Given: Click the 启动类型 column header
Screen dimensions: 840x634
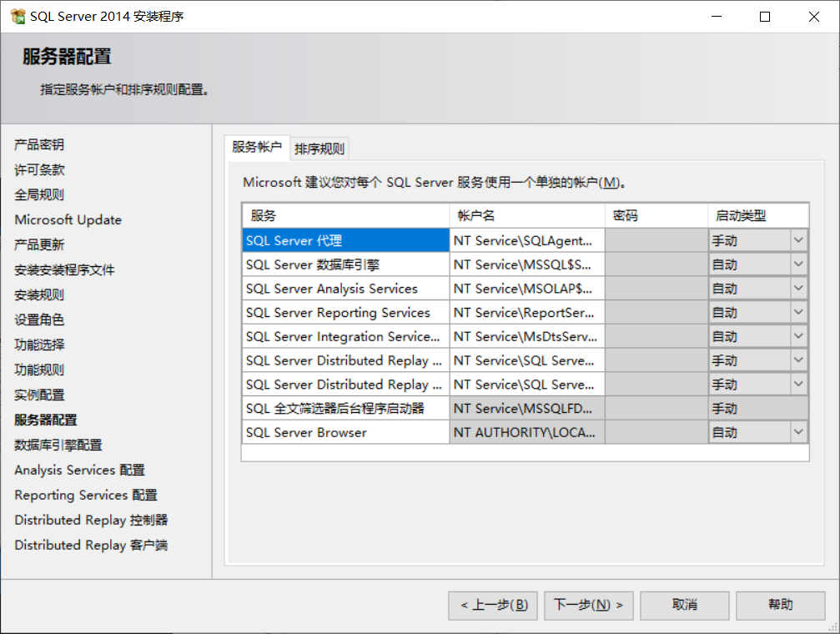Looking at the screenshot, I should pyautogui.click(x=758, y=215).
